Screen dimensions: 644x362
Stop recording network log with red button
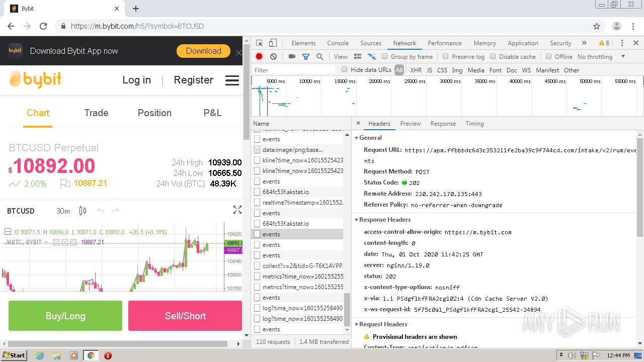coord(259,57)
